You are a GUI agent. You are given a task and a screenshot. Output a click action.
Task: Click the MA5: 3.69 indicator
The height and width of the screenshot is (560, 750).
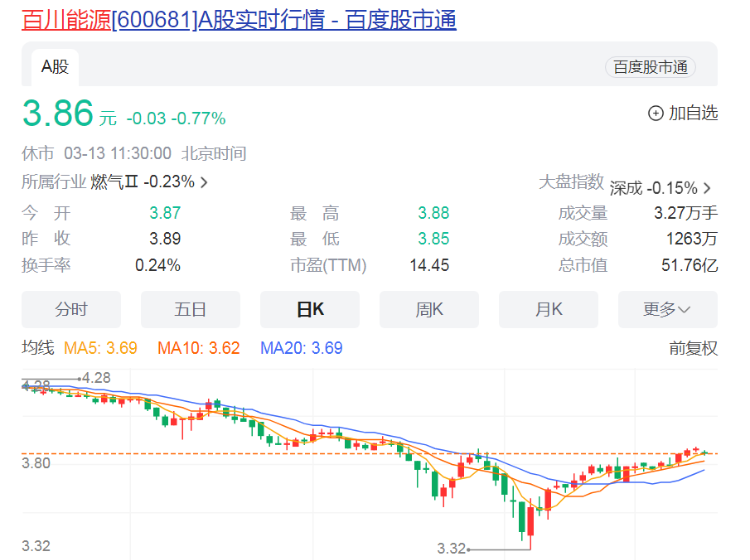[x=100, y=348]
